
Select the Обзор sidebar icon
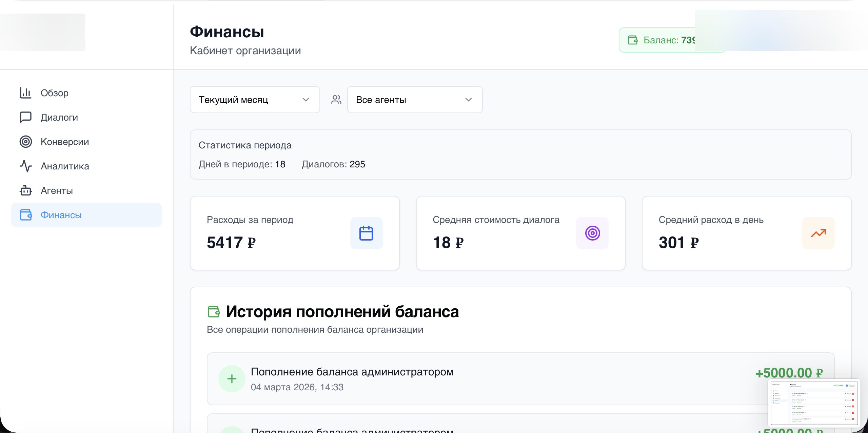[25, 93]
